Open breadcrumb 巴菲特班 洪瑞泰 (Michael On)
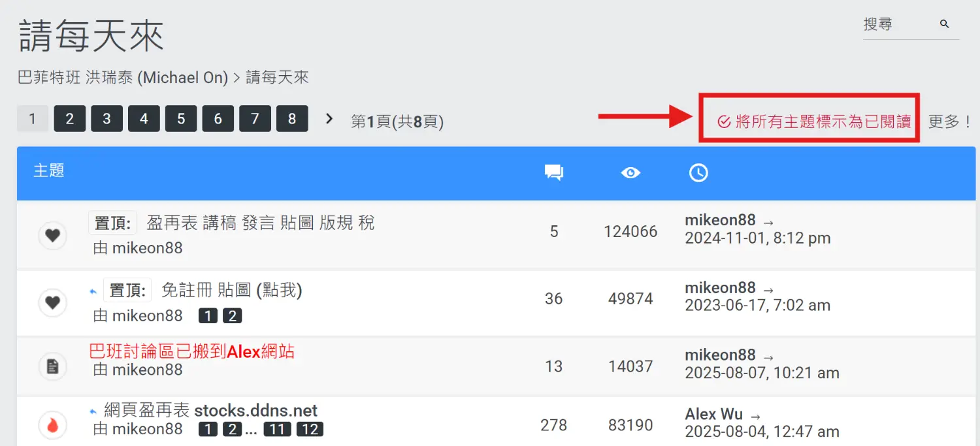Screen dimensions: 980x446 click(x=123, y=78)
